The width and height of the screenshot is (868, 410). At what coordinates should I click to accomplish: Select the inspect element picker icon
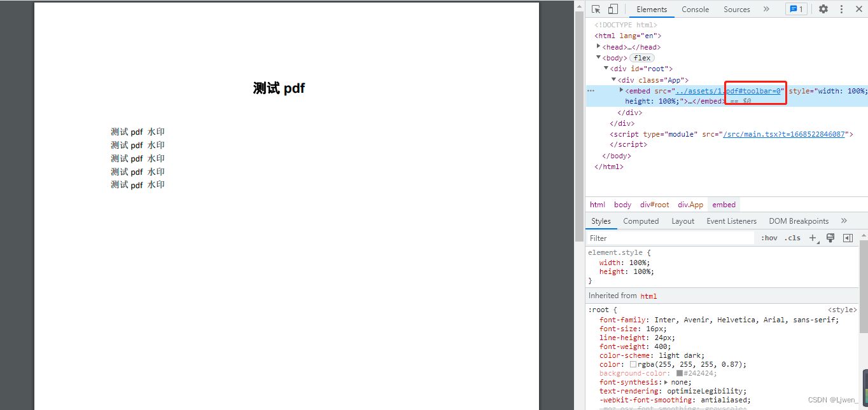point(596,9)
